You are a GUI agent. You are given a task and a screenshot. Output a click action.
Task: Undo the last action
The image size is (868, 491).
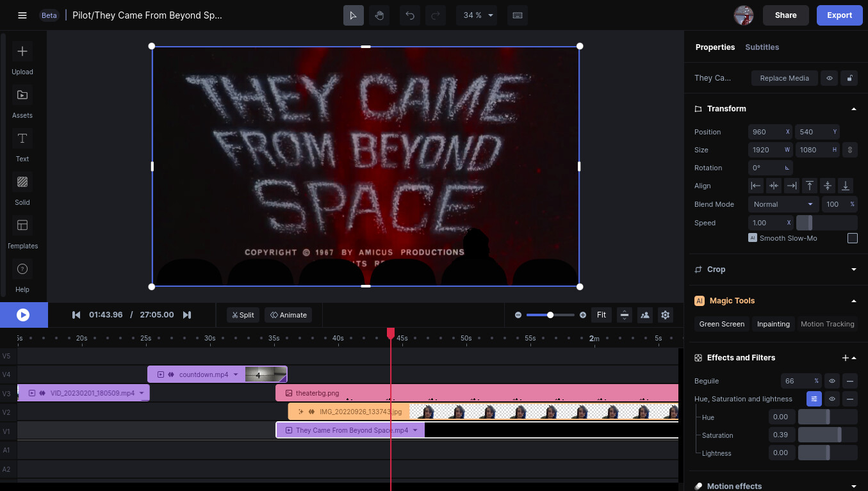click(410, 15)
